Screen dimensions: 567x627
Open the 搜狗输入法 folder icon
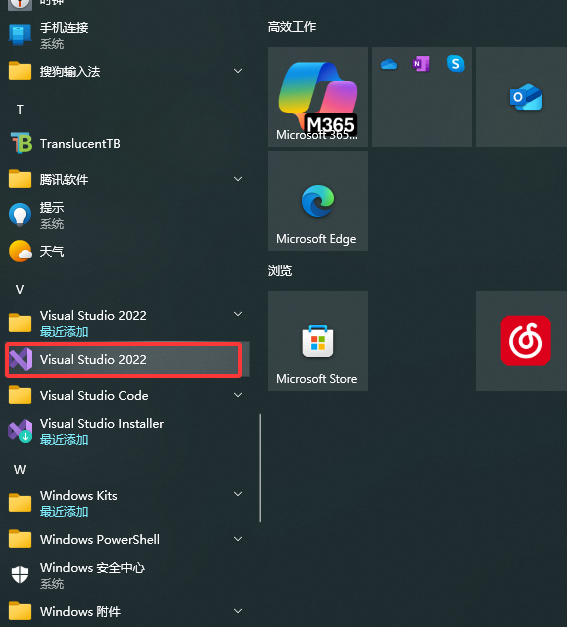(x=20, y=71)
